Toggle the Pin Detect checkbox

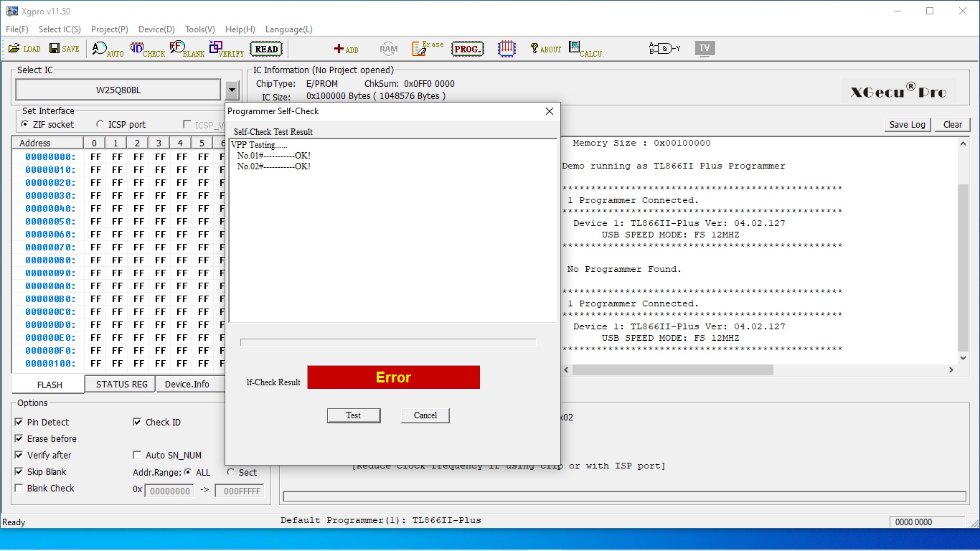pos(19,423)
